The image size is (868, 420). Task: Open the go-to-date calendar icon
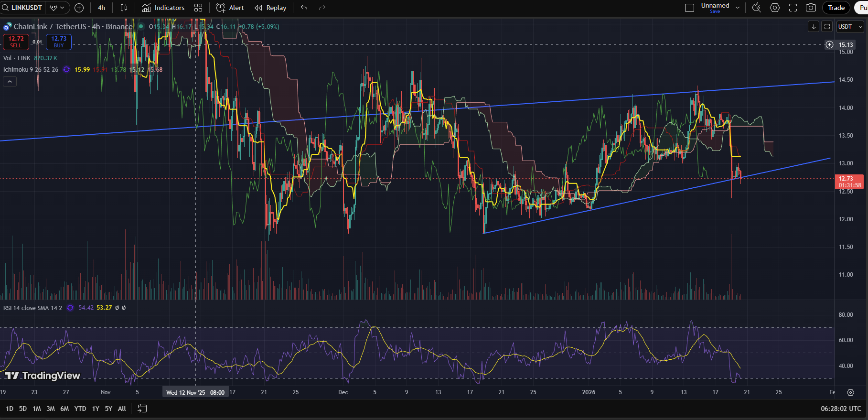tap(142, 409)
